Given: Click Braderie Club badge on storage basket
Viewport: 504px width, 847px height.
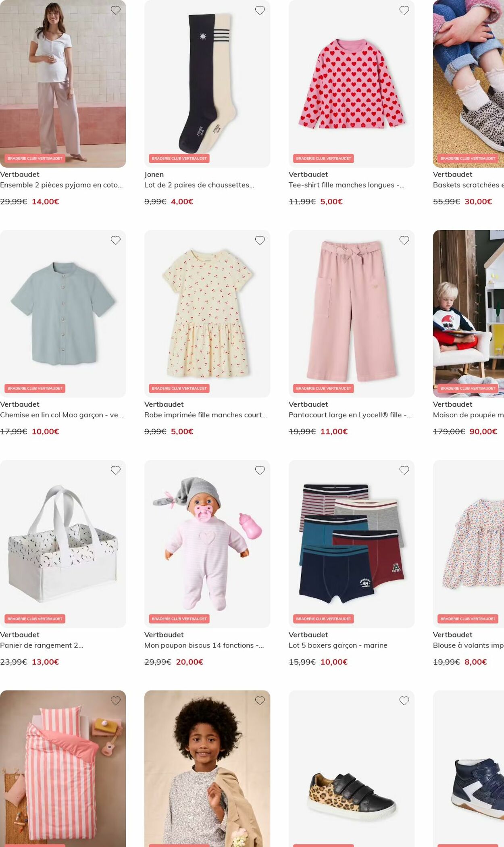Looking at the screenshot, I should (35, 619).
